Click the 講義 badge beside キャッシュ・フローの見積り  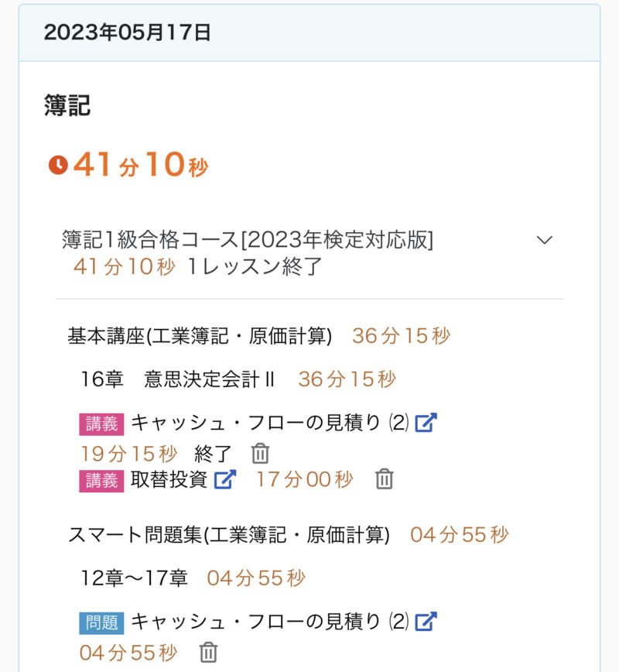[101, 423]
